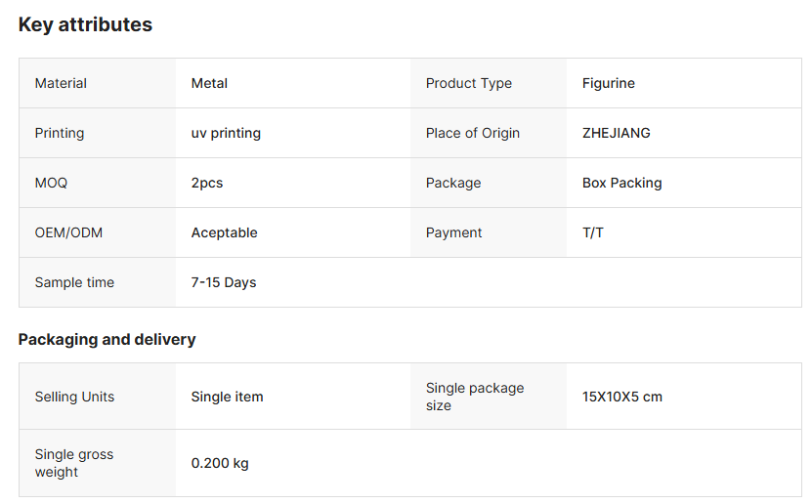Click the ZHEJIANG origin value
812x504 pixels.
[616, 134]
